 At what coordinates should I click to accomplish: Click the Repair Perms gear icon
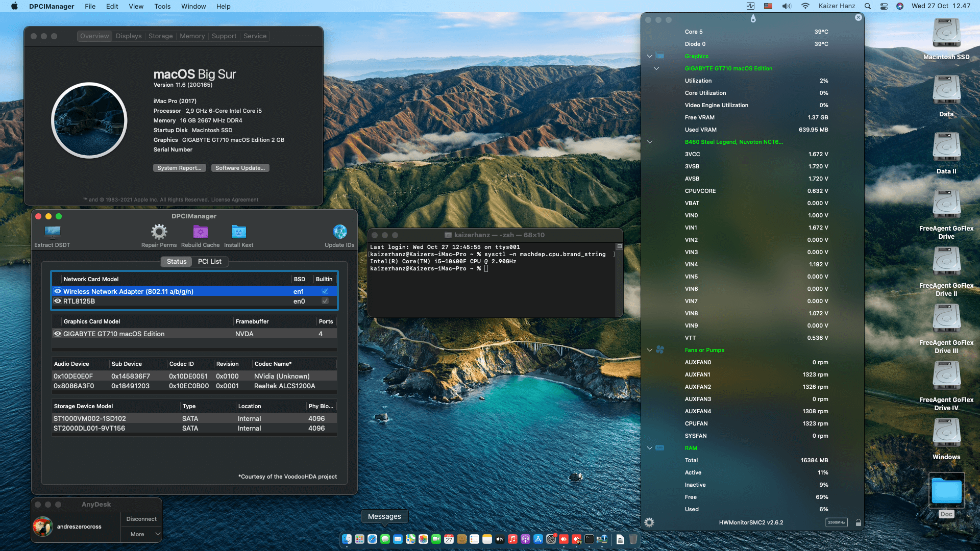(x=159, y=232)
